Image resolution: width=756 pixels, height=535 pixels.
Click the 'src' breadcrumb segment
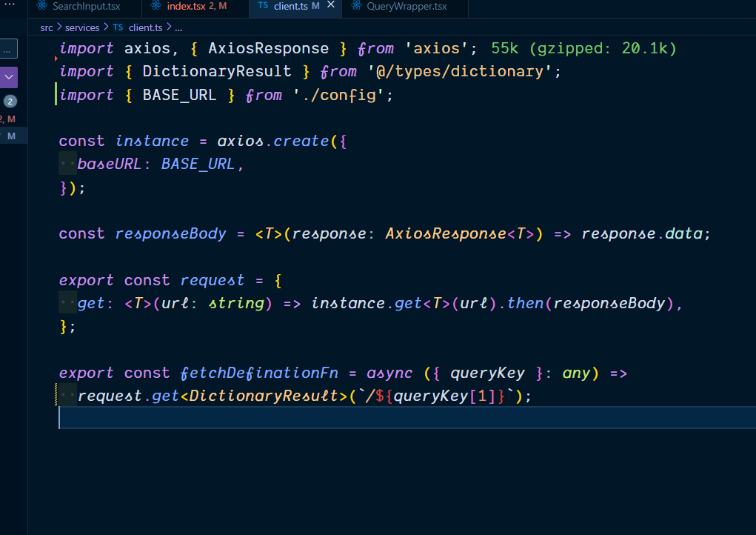(x=47, y=28)
